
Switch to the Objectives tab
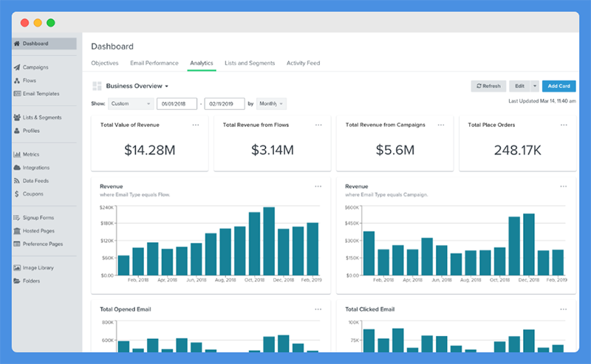tap(105, 63)
